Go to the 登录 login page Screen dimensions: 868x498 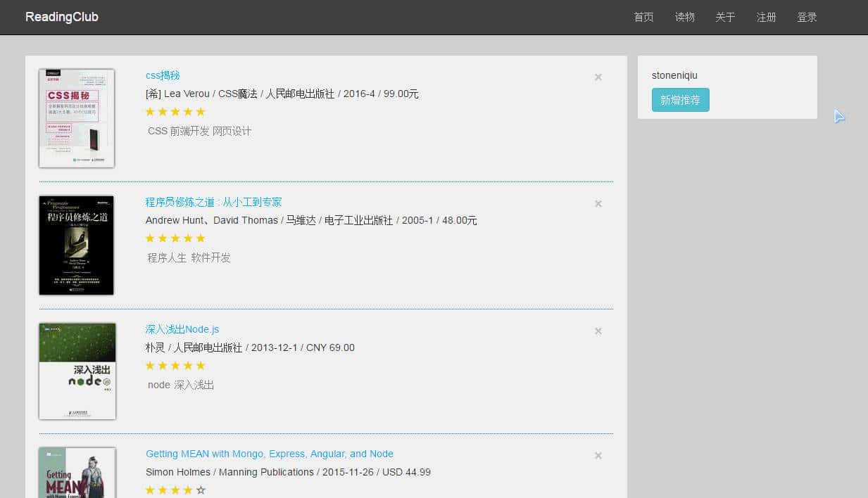807,17
